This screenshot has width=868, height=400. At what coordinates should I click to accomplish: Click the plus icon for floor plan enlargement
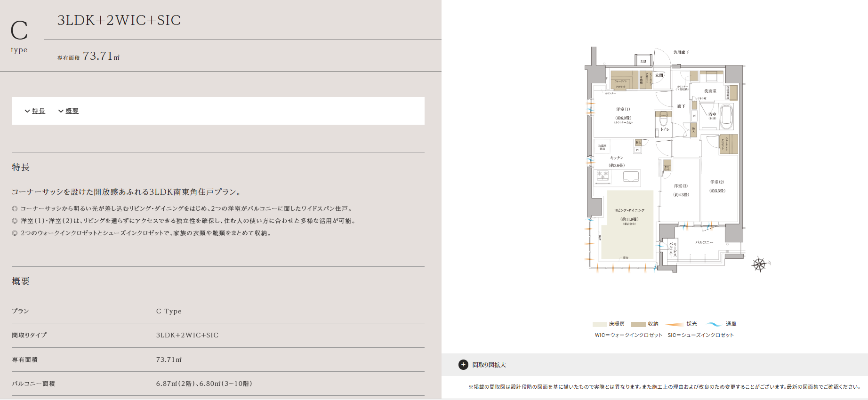click(x=463, y=365)
